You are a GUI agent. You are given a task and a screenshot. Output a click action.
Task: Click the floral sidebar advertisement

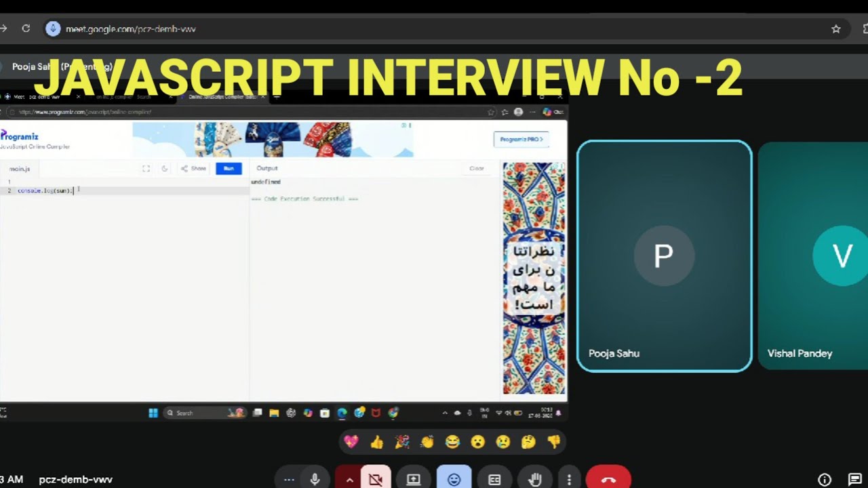point(534,278)
